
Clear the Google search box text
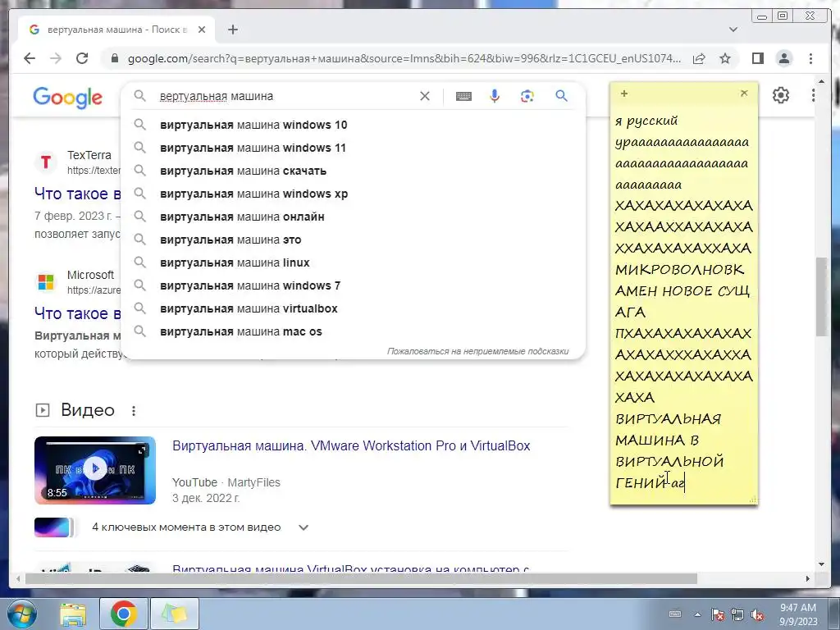point(424,96)
